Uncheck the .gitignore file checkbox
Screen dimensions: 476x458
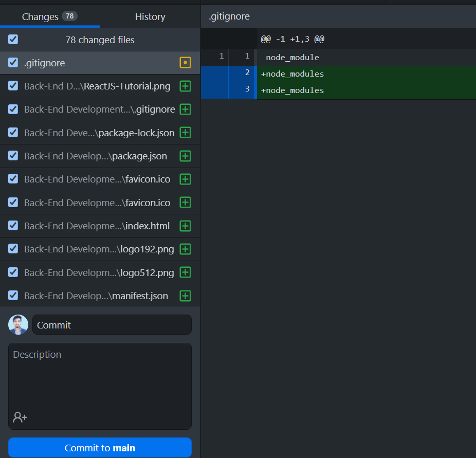click(x=13, y=62)
